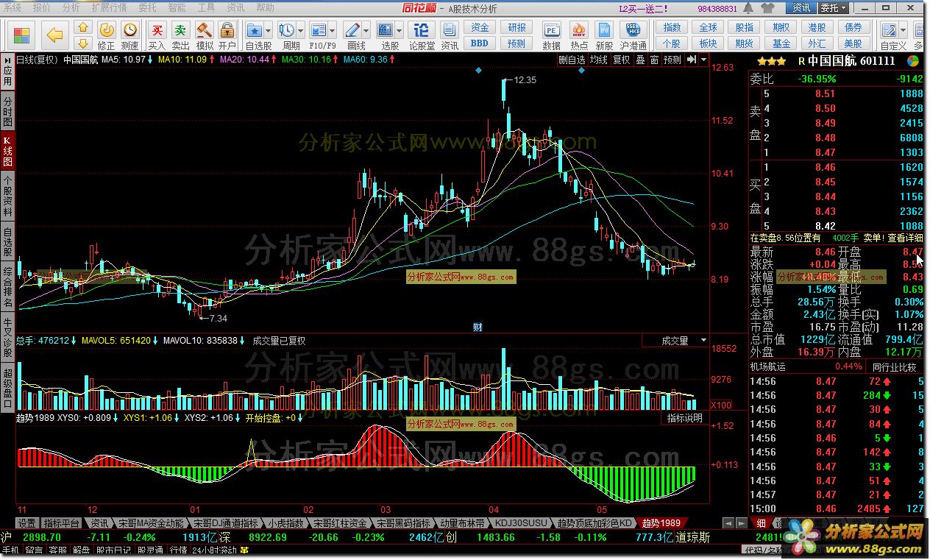This screenshot has height=560, width=930.
Task: Click the 设置 tab at bottom left
Action: click(x=27, y=523)
